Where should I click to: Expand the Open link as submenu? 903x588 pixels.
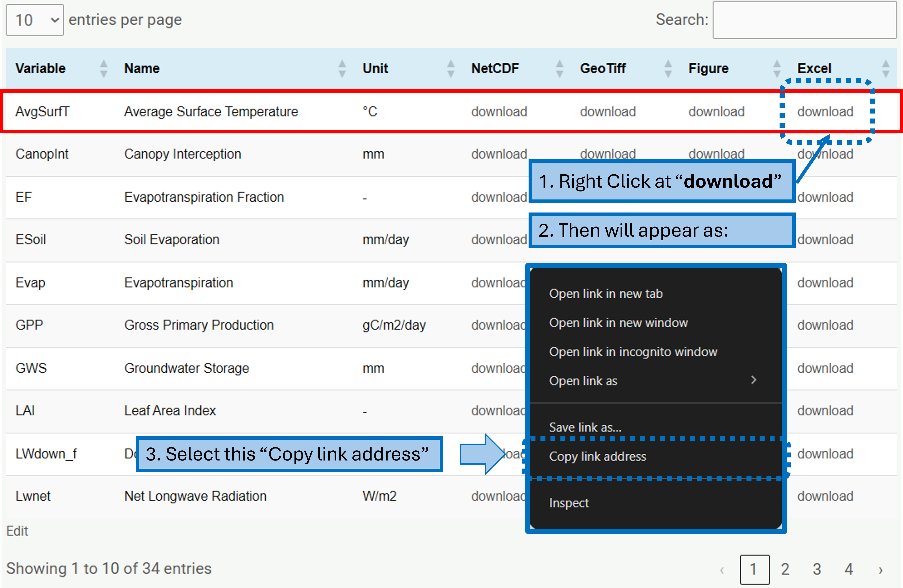pos(583,381)
